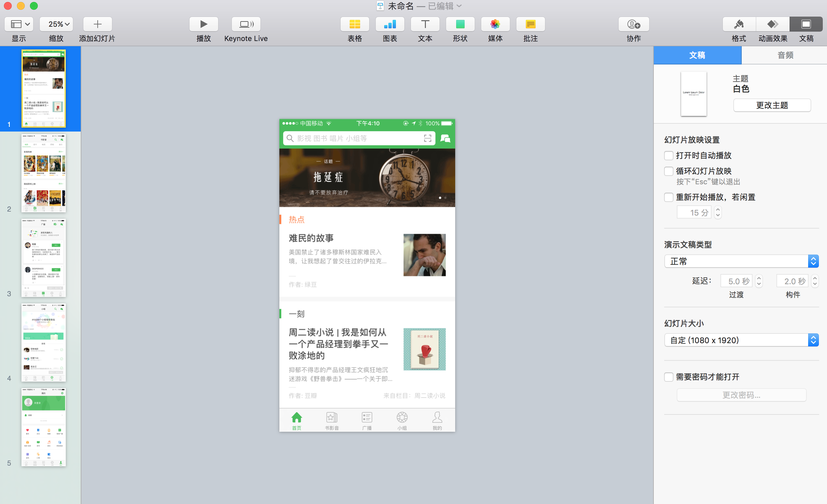Click the Keynote document icon in title bar
This screenshot has height=504, width=827.
380,6
